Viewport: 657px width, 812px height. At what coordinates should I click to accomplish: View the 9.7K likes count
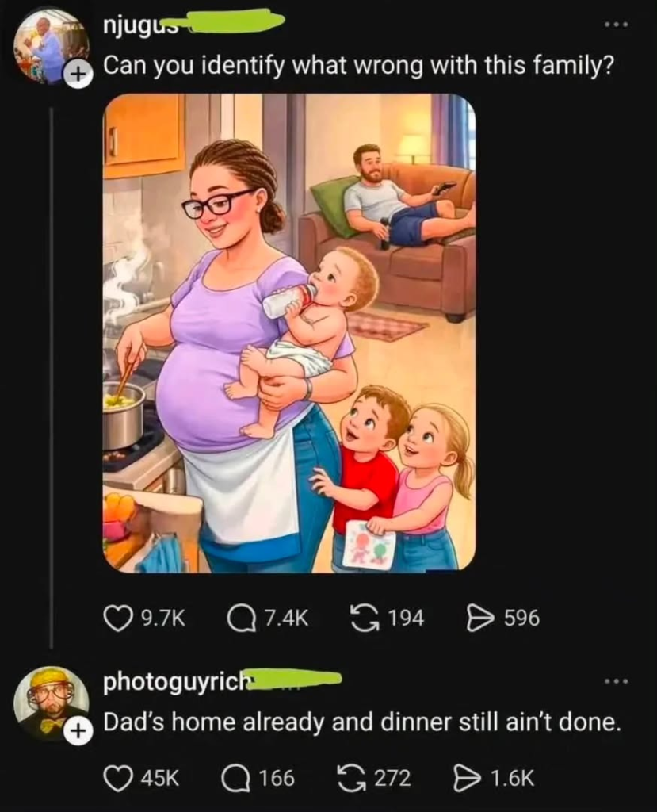[x=162, y=619]
